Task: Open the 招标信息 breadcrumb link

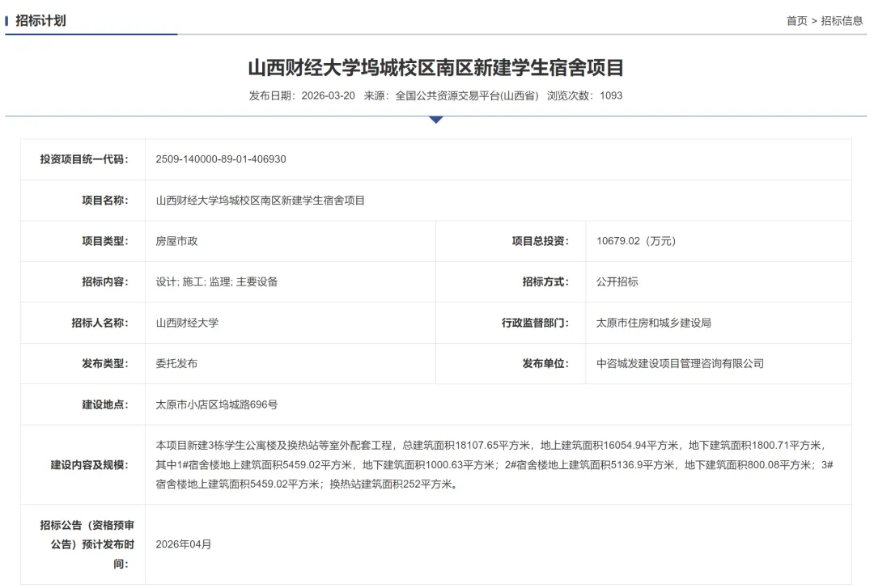Action: pos(842,20)
